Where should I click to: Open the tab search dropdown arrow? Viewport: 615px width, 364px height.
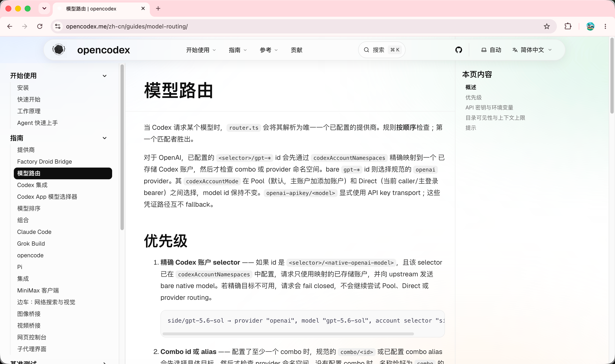(44, 9)
